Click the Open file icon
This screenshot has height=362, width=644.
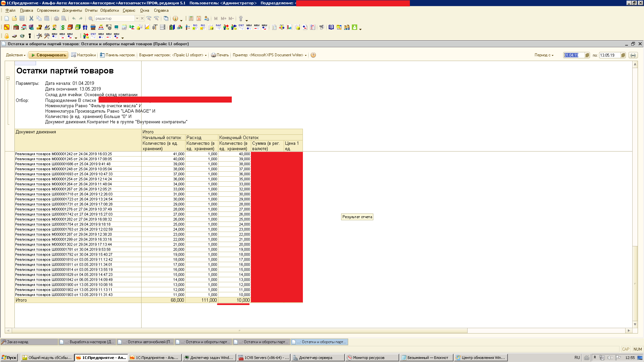(14, 18)
